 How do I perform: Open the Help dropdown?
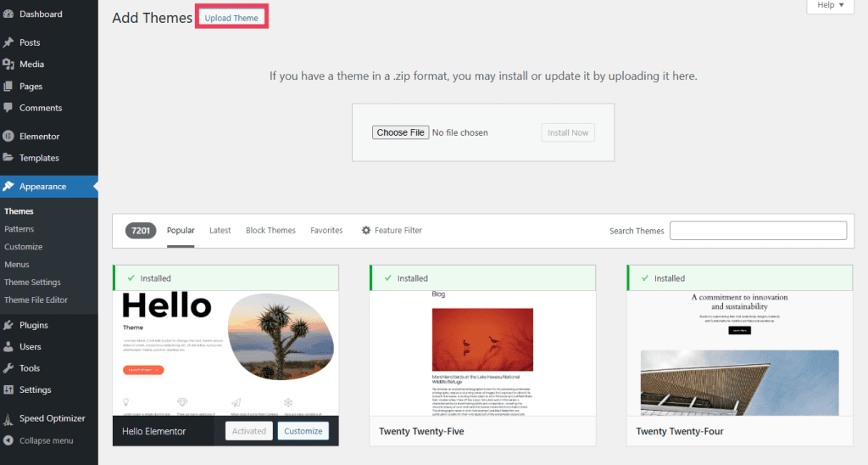tap(831, 6)
